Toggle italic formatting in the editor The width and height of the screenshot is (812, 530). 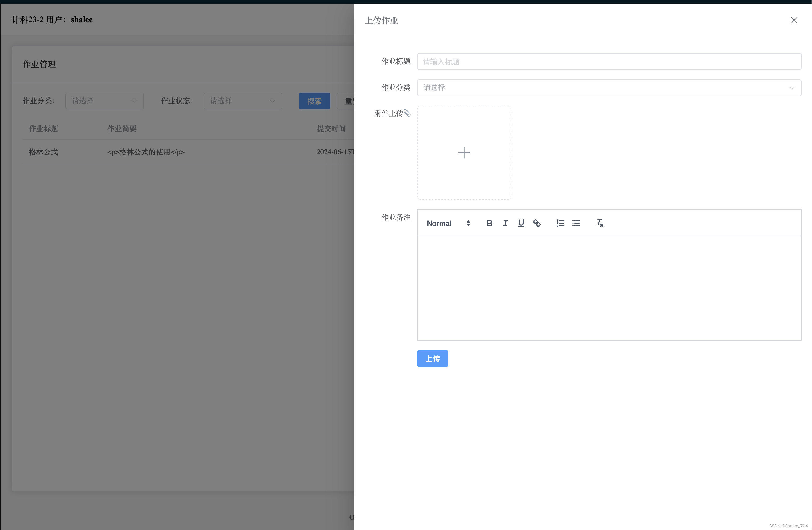click(x=505, y=223)
